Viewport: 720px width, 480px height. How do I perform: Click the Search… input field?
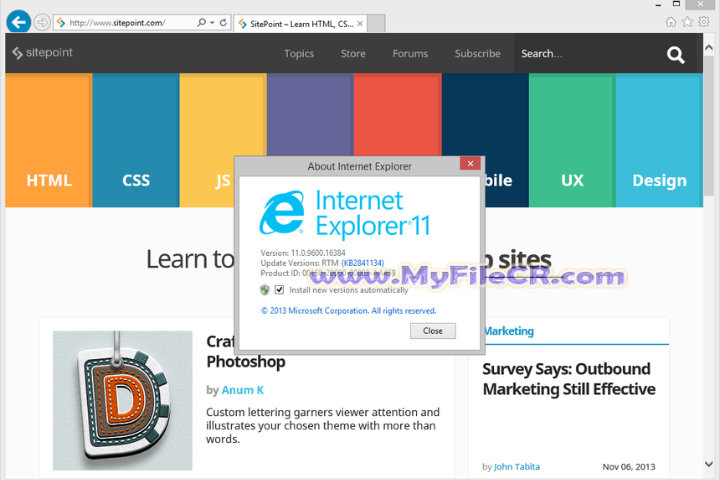tap(588, 54)
